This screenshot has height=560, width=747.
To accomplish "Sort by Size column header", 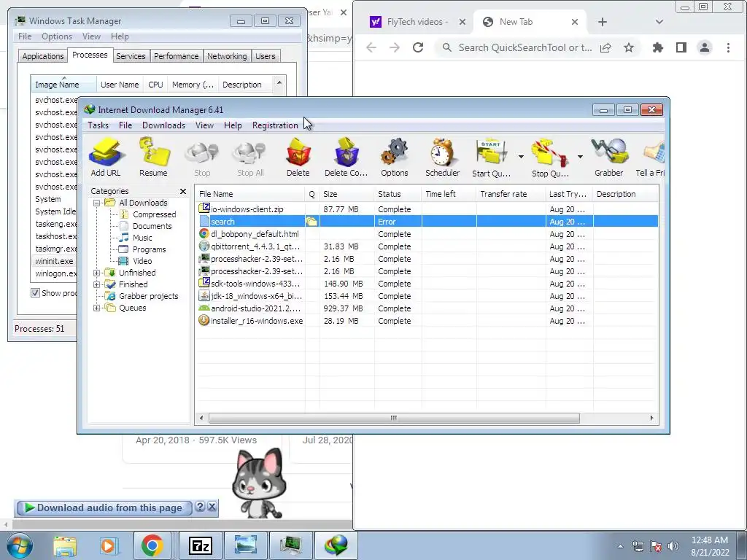I will click(x=347, y=194).
